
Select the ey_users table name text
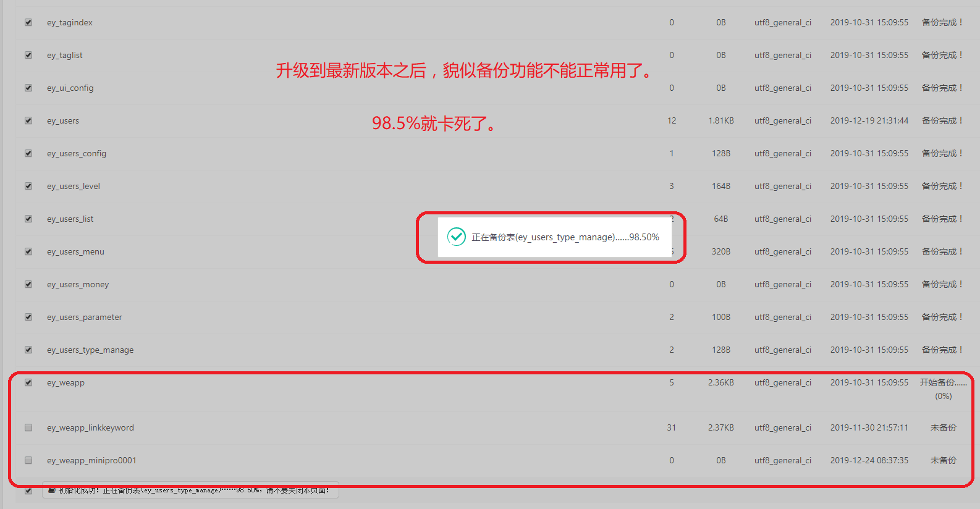(x=63, y=121)
